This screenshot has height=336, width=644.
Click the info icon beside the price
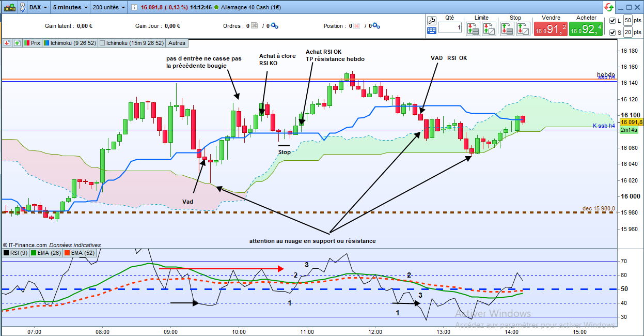[x=134, y=8]
